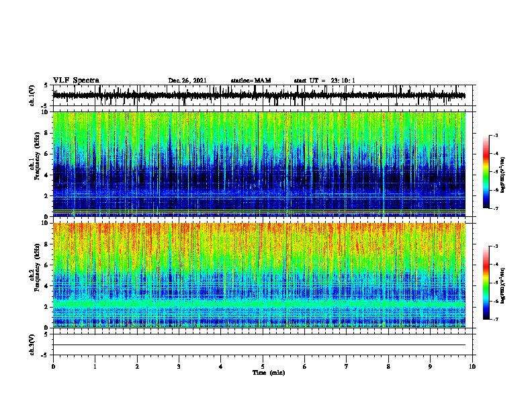This screenshot has width=532, height=411.
Task: Click time axis tick label "2"
Action: (137, 367)
